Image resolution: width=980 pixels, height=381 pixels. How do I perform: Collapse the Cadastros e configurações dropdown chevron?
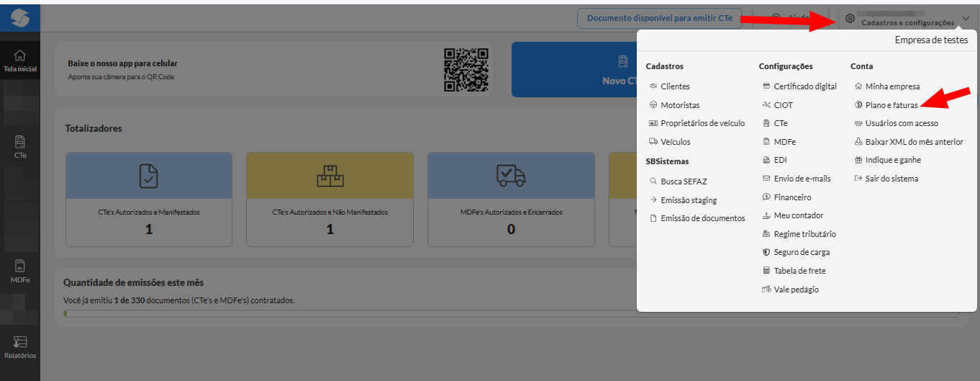point(966,19)
